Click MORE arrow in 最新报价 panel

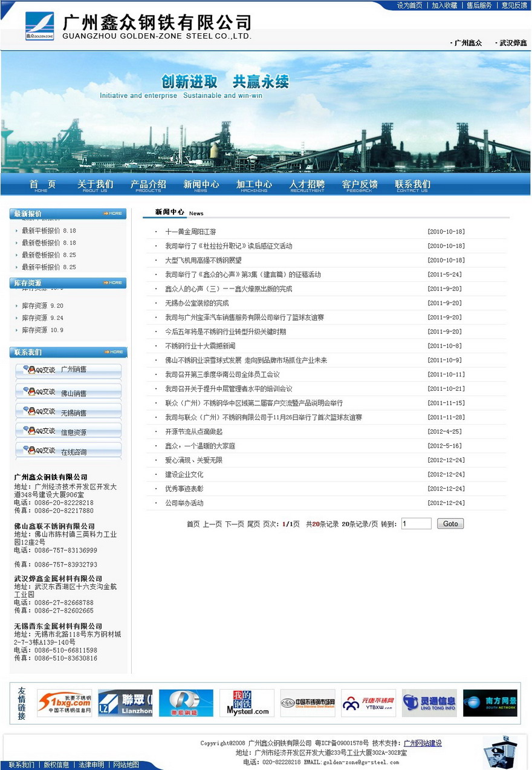tap(113, 214)
